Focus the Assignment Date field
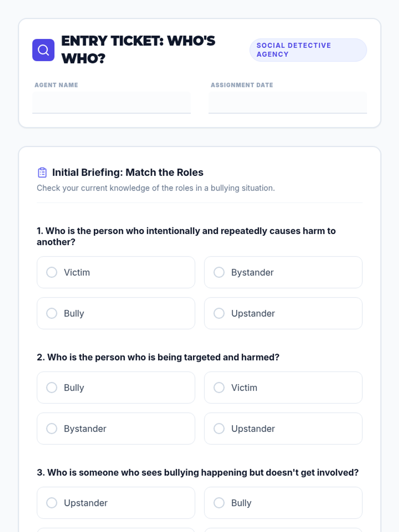399x532 pixels. (288, 102)
